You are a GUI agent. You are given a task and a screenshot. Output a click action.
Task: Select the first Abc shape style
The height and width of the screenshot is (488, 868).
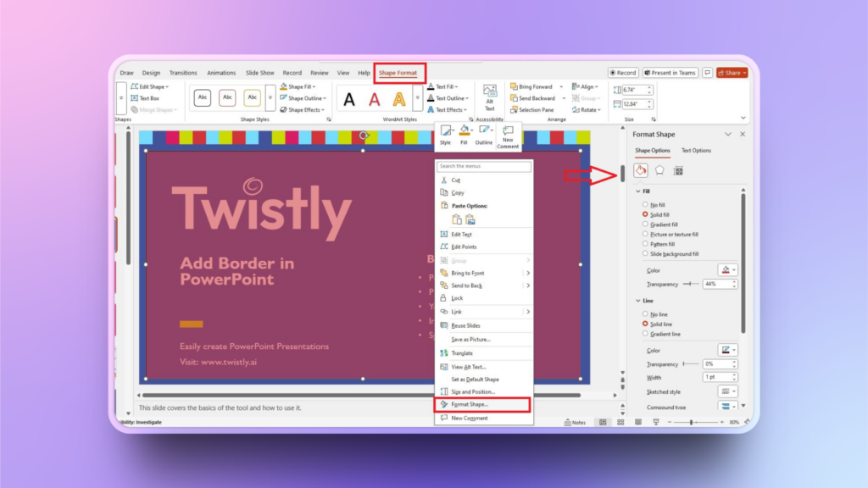pyautogui.click(x=203, y=97)
